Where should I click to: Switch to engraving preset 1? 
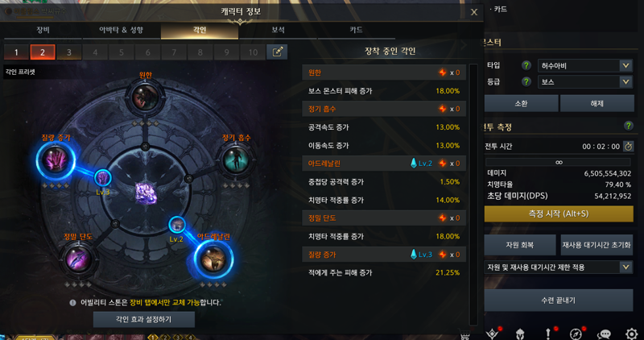pos(16,52)
